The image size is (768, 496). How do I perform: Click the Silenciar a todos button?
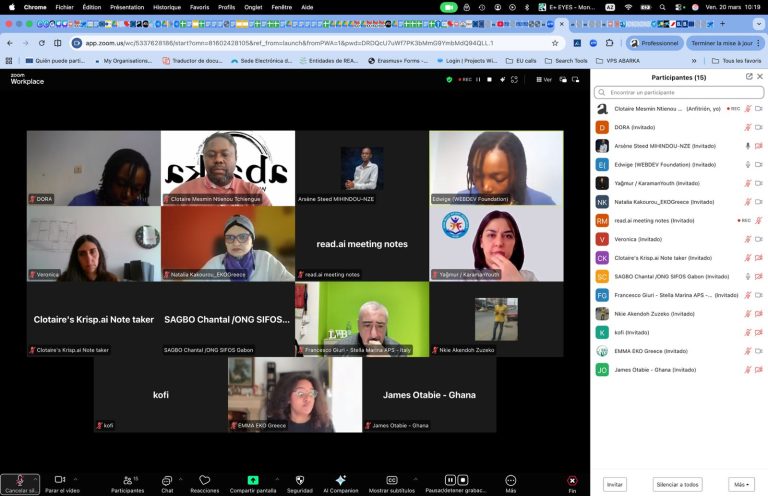pyautogui.click(x=676, y=484)
